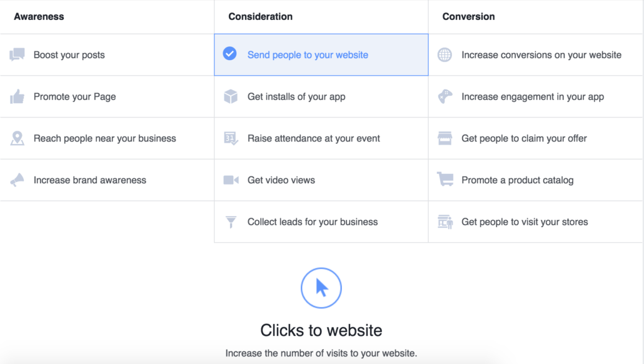
Task: Choose Promote a product catalog objective
Action: [x=536, y=180]
